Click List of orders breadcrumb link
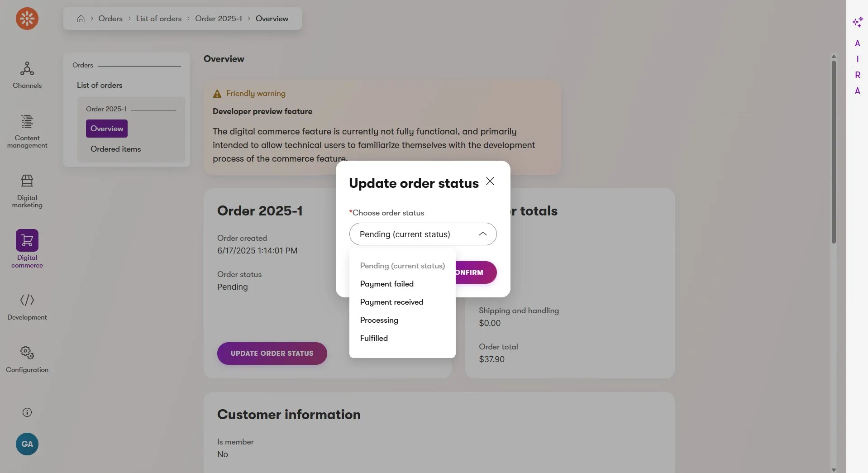The height and width of the screenshot is (473, 868). pyautogui.click(x=159, y=19)
